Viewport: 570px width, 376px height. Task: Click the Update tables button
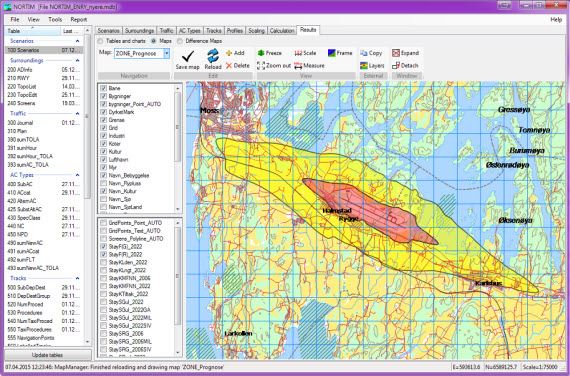click(48, 355)
